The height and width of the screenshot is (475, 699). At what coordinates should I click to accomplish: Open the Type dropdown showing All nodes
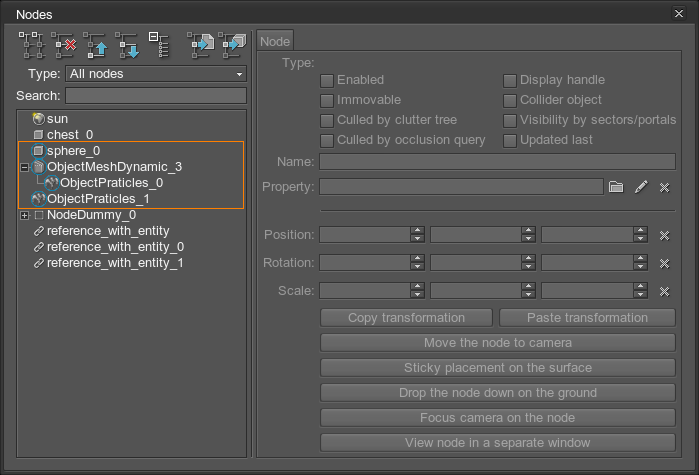point(155,74)
